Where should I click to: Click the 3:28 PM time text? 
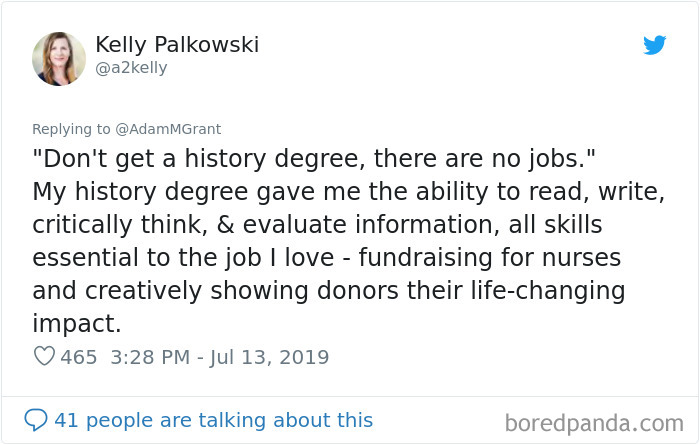click(146, 357)
